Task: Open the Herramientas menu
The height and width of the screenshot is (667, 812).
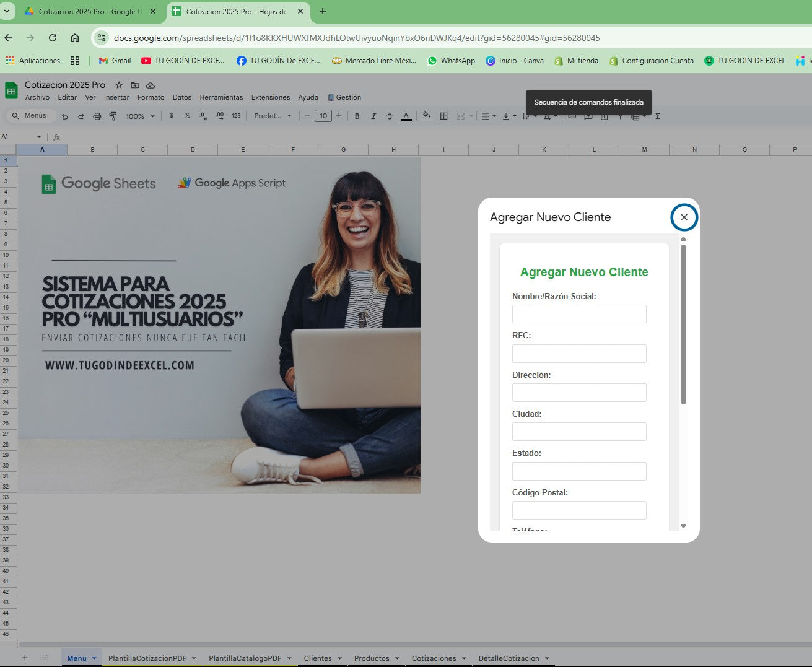Action: coord(221,97)
